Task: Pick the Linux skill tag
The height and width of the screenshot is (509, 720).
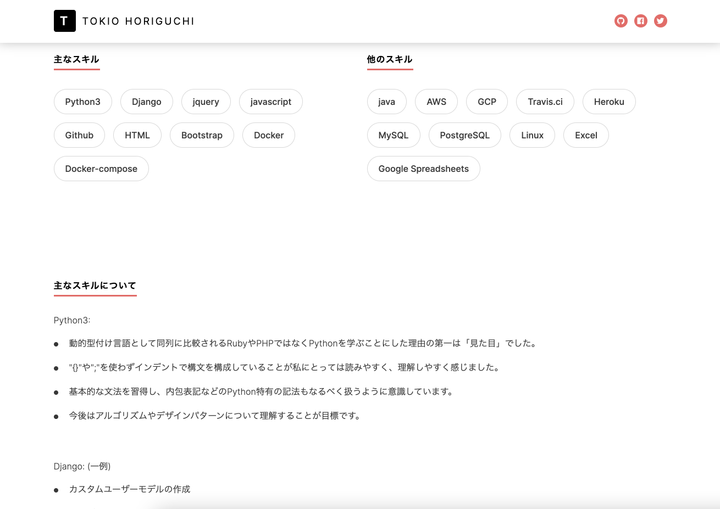Action: point(532,135)
